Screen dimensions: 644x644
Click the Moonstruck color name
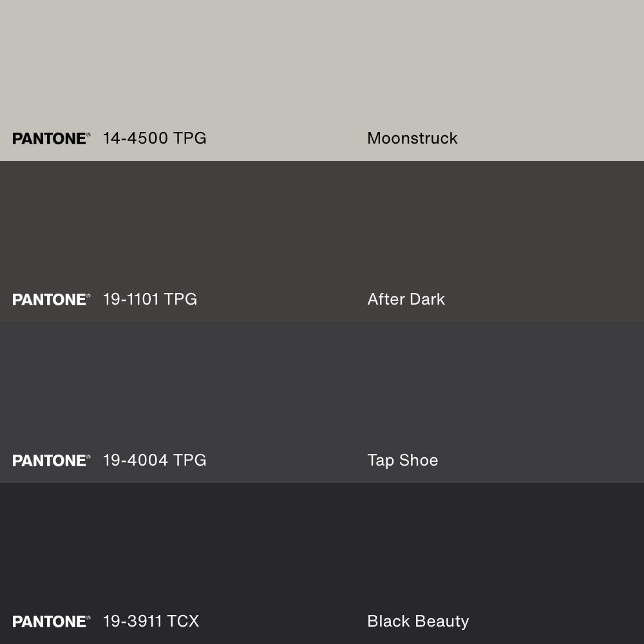point(412,138)
